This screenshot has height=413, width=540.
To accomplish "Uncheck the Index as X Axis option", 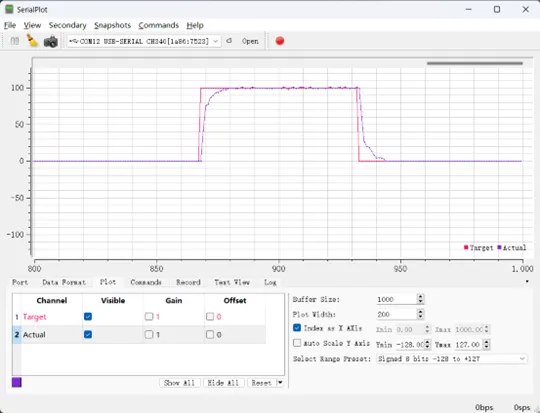I will (297, 328).
